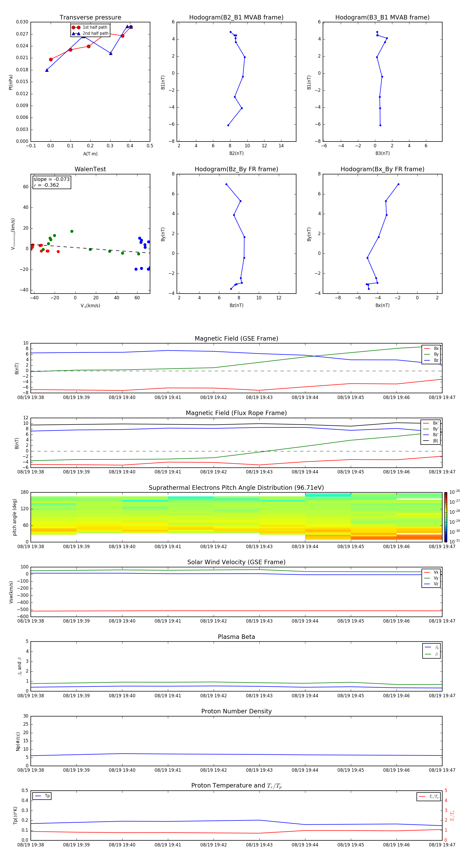Click the "Magnetic Field (Flux Rope Frame)" title
The height and width of the screenshot is (868, 473).
236,413
